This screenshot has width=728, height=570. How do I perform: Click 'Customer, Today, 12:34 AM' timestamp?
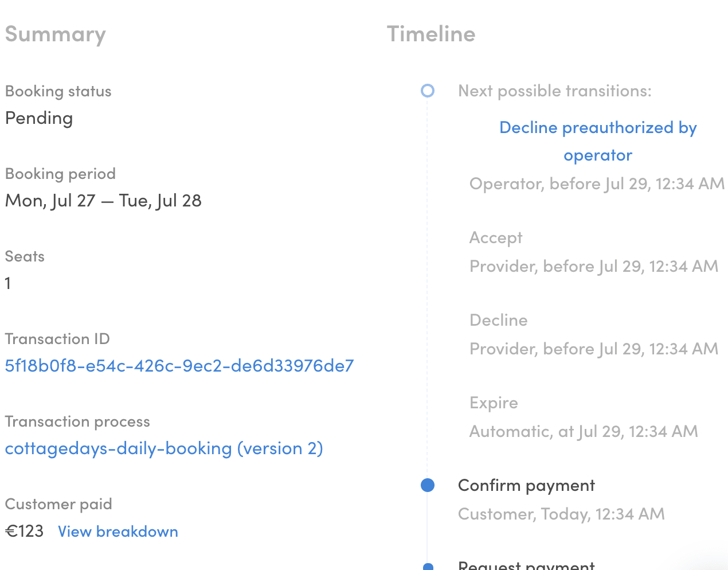[561, 514]
